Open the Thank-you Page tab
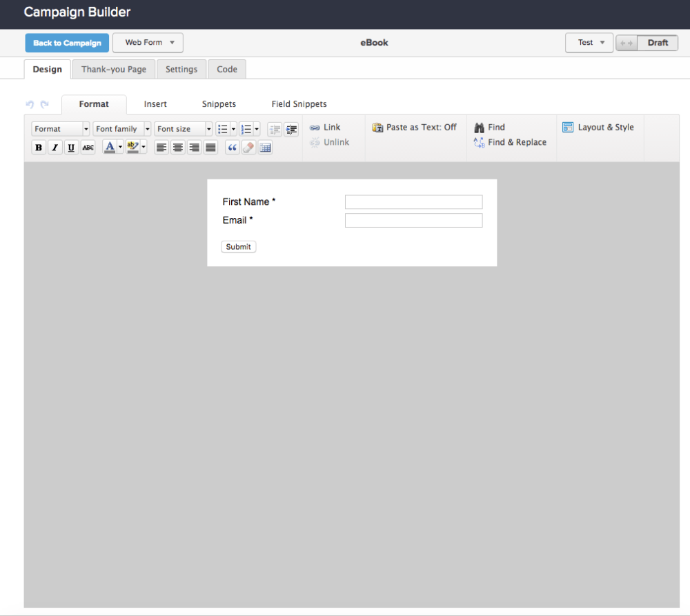690x616 pixels. (114, 70)
